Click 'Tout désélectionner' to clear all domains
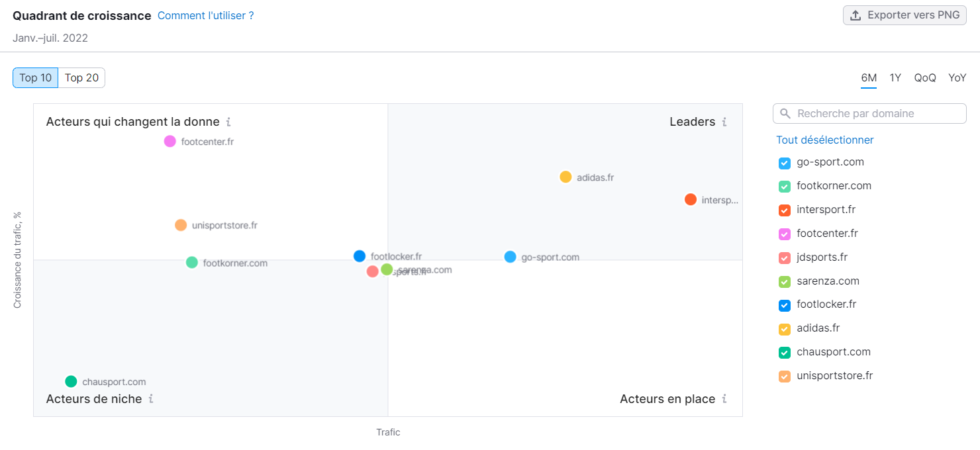Image resolution: width=980 pixels, height=450 pixels. tap(824, 140)
